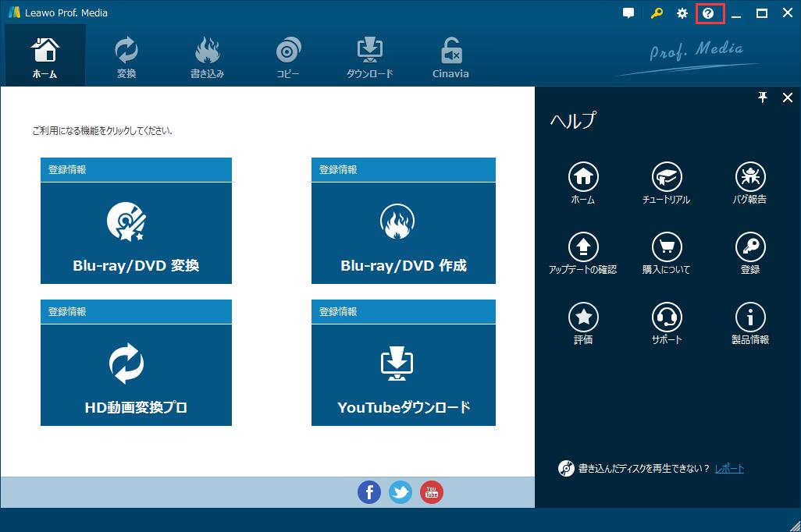Switch to the 書き込み (Burn) tab
The width and height of the screenshot is (801, 532).
click(x=207, y=57)
